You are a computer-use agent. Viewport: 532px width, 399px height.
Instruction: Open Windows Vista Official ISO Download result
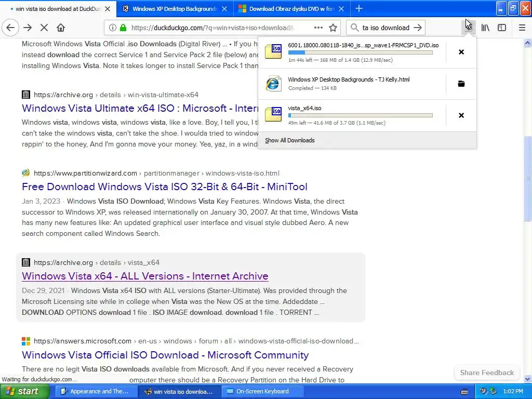[165, 355]
